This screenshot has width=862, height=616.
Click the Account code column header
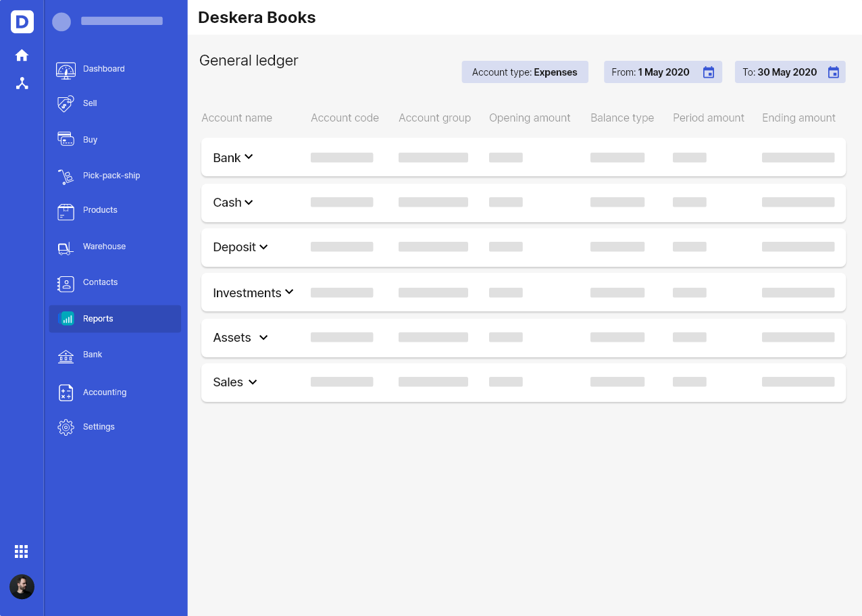[345, 118]
